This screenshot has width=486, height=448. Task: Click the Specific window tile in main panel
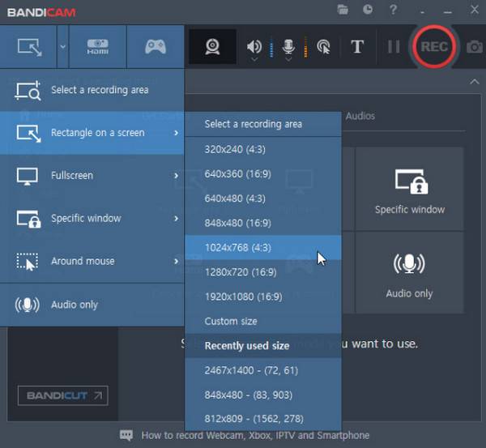(x=409, y=189)
